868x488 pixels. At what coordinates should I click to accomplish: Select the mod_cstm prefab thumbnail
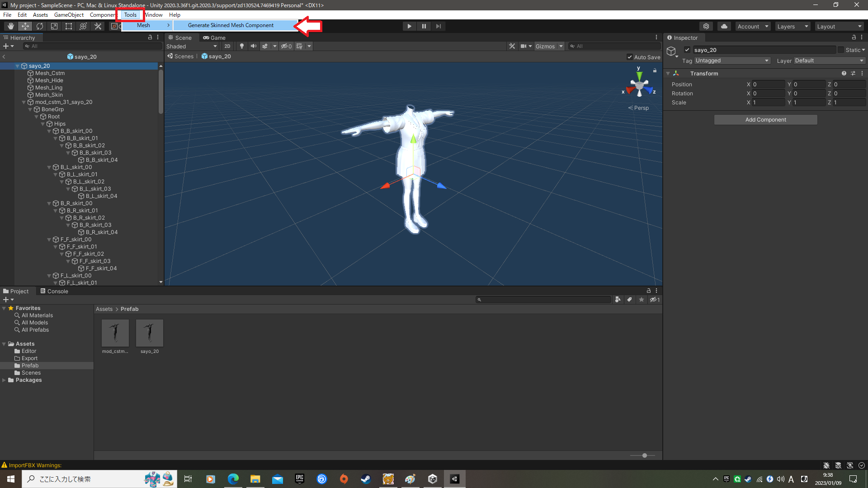[x=115, y=333]
